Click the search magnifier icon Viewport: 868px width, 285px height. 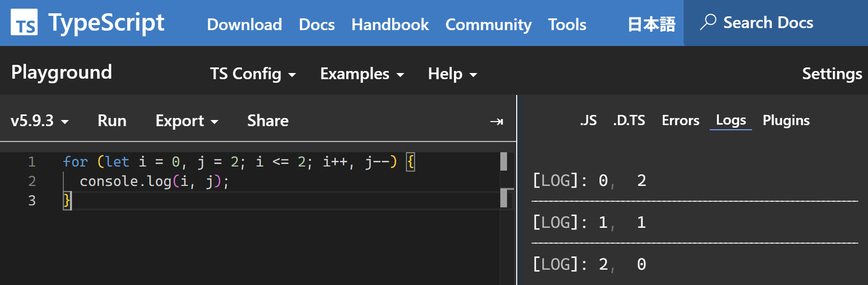click(x=708, y=22)
